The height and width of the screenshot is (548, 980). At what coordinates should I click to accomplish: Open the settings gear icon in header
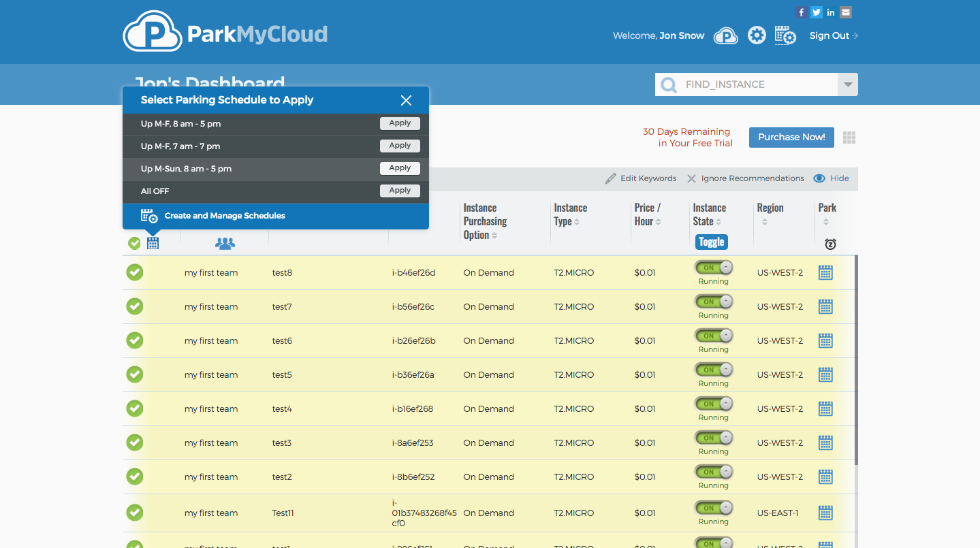click(757, 35)
